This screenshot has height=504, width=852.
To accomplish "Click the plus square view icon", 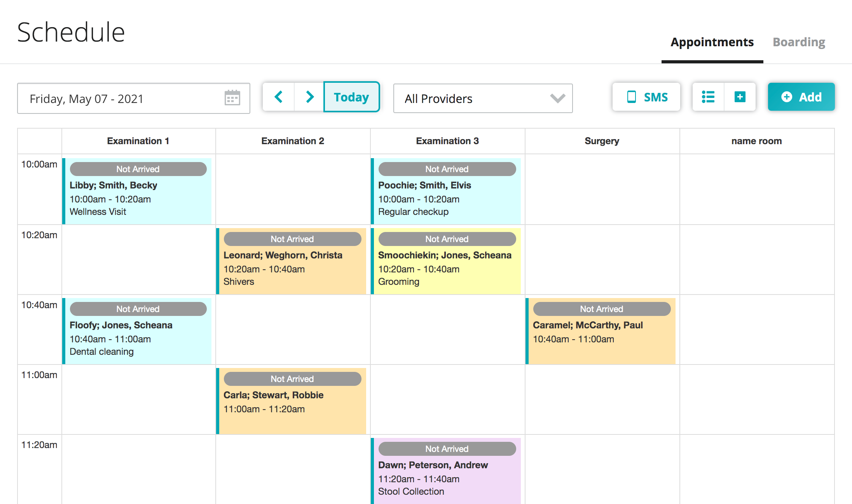I will tap(740, 97).
